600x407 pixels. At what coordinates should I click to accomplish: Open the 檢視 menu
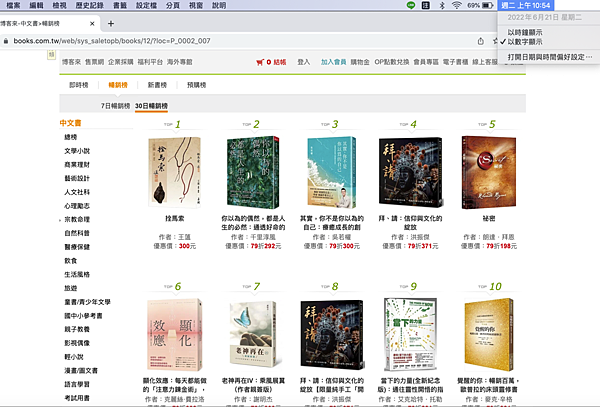pos(59,5)
